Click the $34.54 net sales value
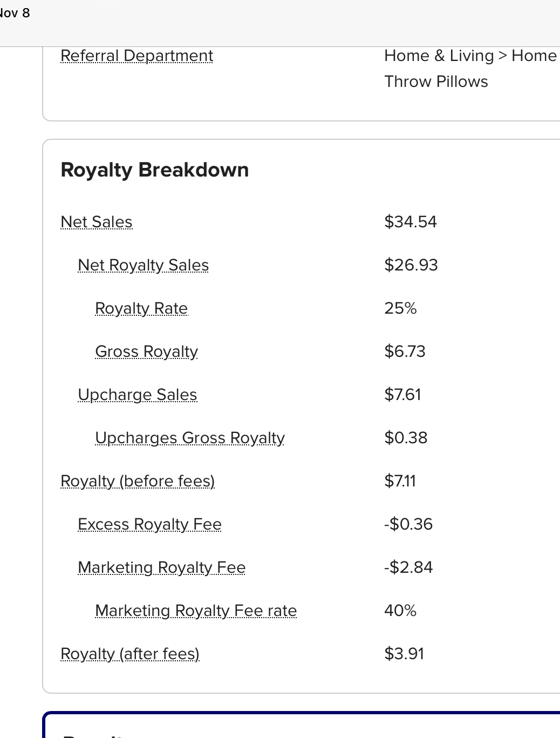560x738 pixels. click(x=411, y=222)
